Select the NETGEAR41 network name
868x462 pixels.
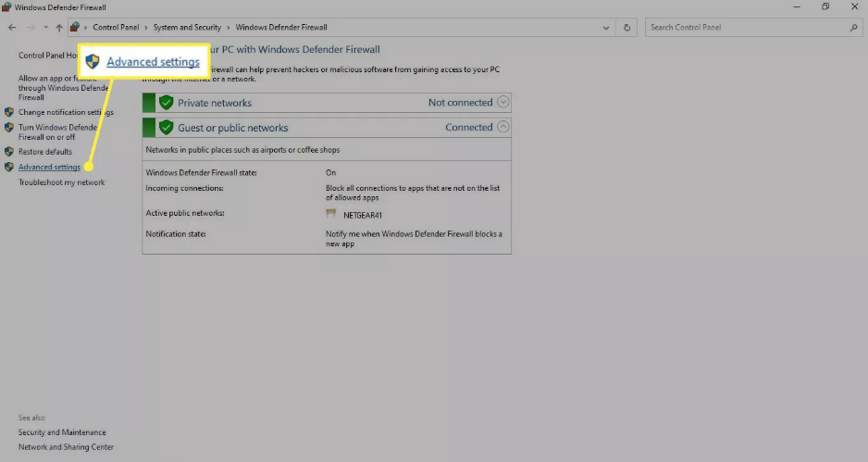tap(363, 215)
